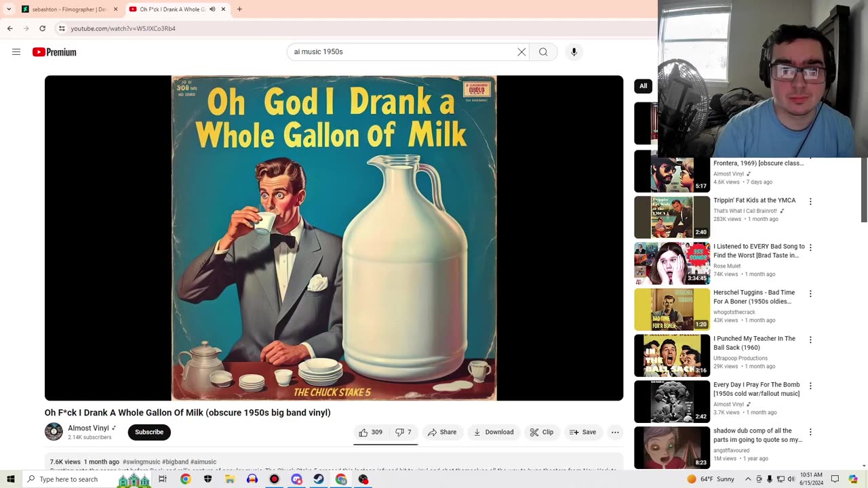Open options menu for 'shadow dub comp'
Screen dimensions: 868x488
coord(810,432)
